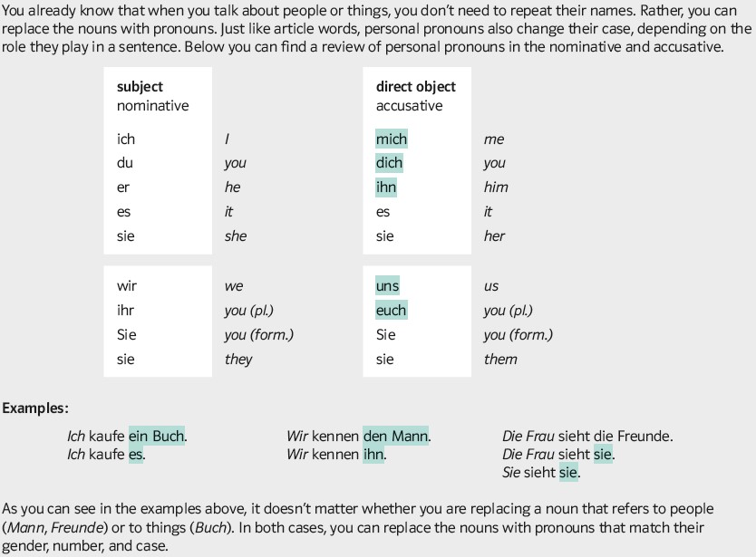Select the italic translation "him"

[x=496, y=187]
